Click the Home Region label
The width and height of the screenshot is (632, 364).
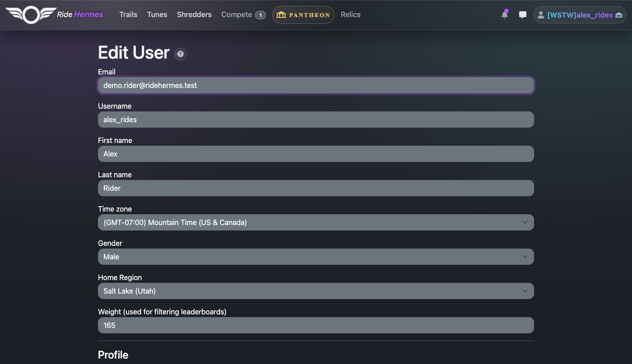[120, 277]
